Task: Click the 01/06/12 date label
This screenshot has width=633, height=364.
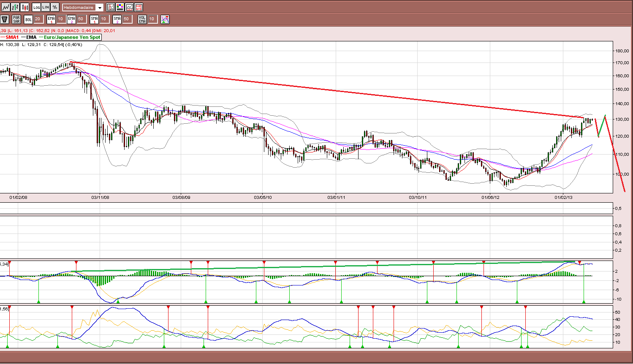Action: pos(491,197)
